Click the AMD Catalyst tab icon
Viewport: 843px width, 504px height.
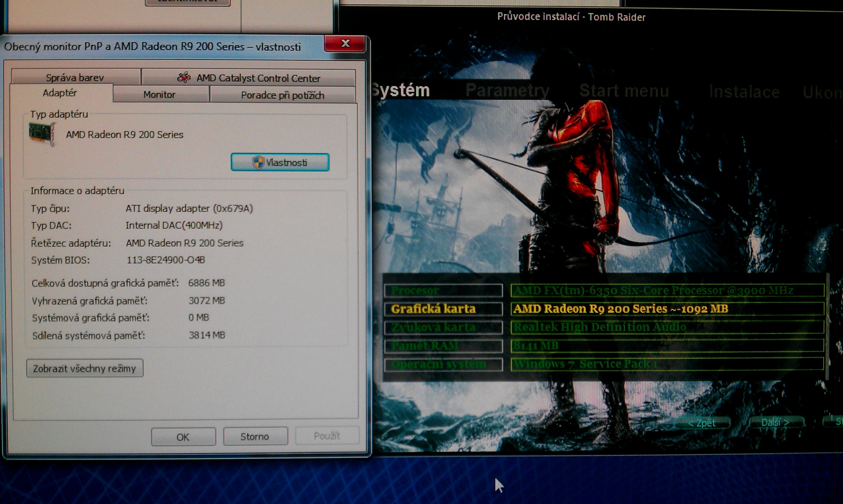point(184,77)
